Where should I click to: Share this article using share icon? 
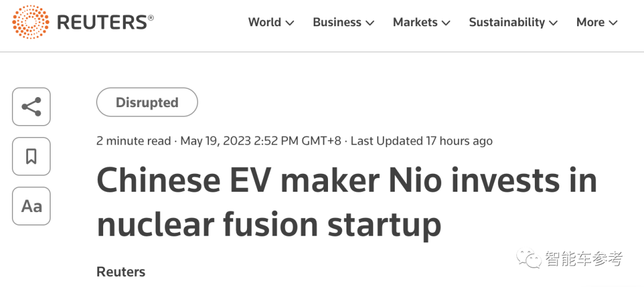tap(32, 107)
